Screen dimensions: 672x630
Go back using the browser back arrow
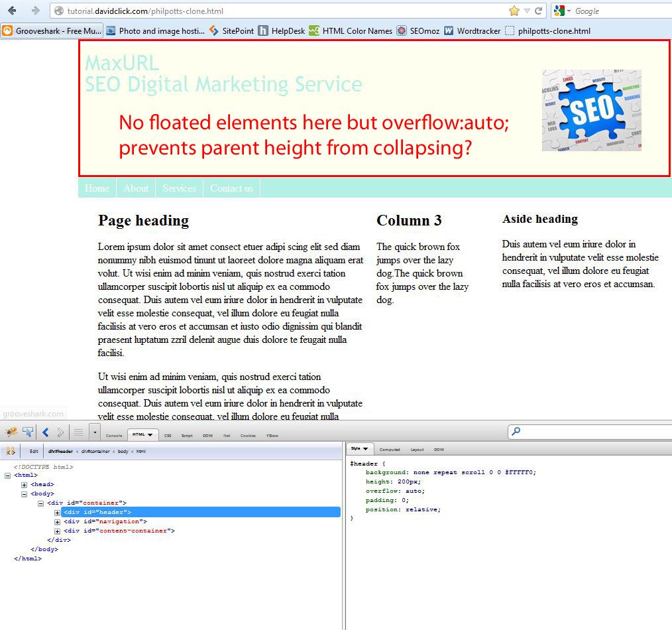[x=12, y=11]
